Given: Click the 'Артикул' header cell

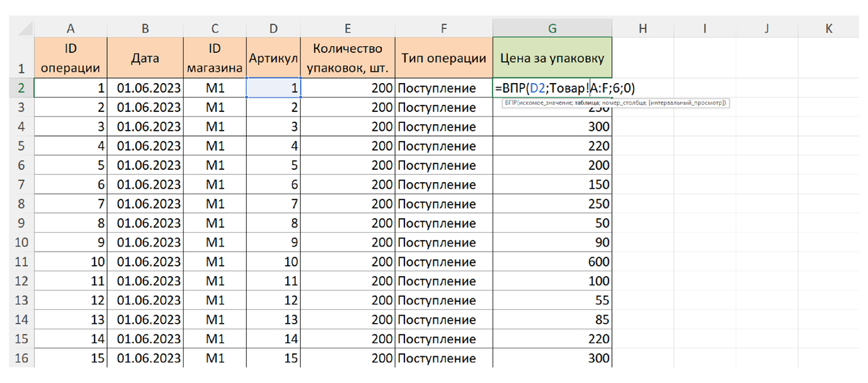Looking at the screenshot, I should click(273, 57).
